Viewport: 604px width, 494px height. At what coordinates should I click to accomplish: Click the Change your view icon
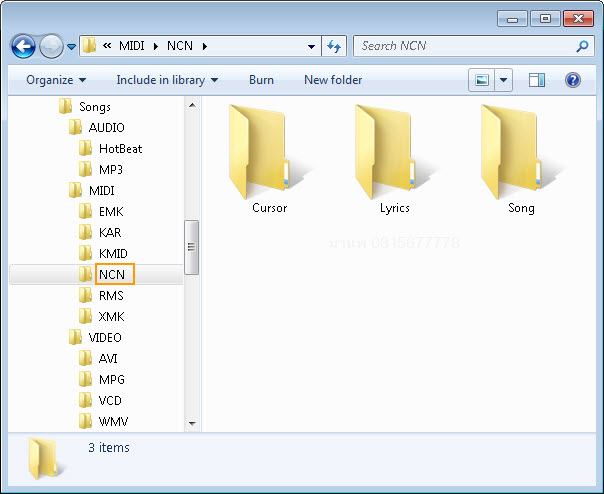point(482,80)
